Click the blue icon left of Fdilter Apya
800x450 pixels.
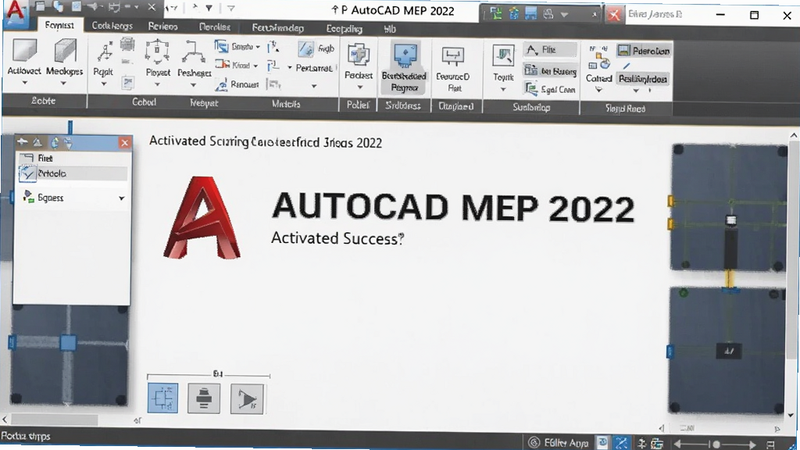[x=603, y=442]
